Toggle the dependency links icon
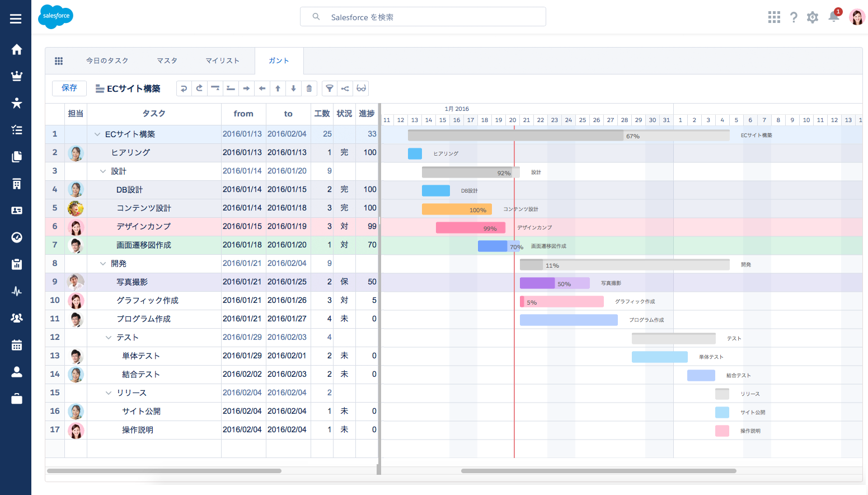868x495 pixels. (345, 88)
